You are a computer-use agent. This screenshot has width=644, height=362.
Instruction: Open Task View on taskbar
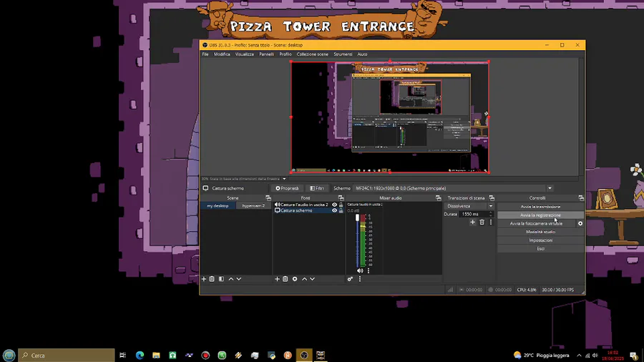click(122, 355)
